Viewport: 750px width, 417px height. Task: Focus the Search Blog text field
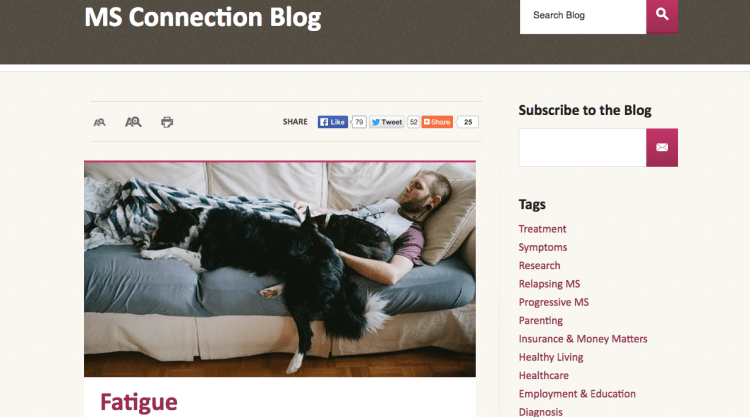(583, 16)
